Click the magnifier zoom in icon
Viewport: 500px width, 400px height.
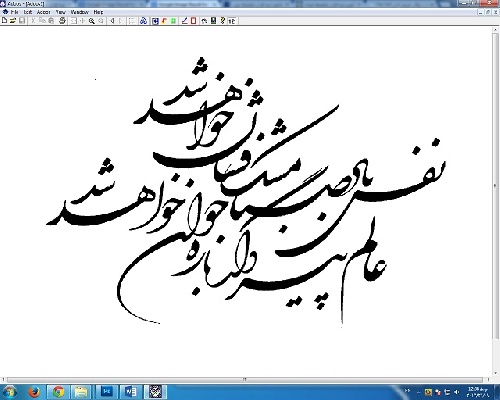(x=91, y=21)
